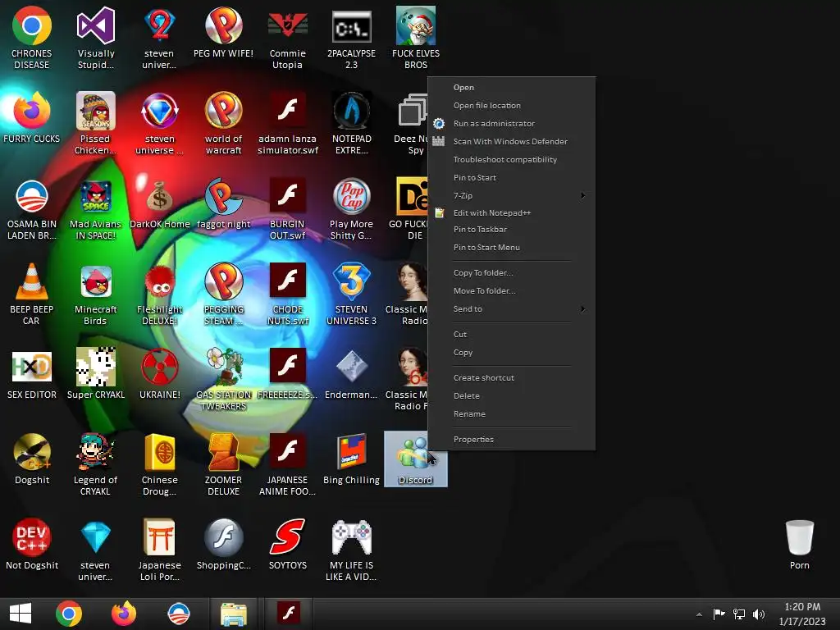The height and width of the screenshot is (630, 840).
Task: Choose Copy To folder...
Action: (x=512, y=272)
